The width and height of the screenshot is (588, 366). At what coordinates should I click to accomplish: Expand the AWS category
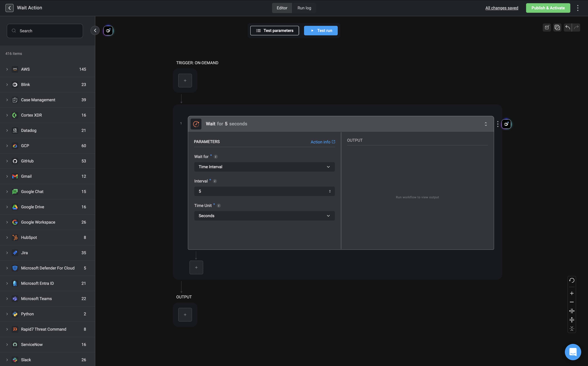[7, 69]
